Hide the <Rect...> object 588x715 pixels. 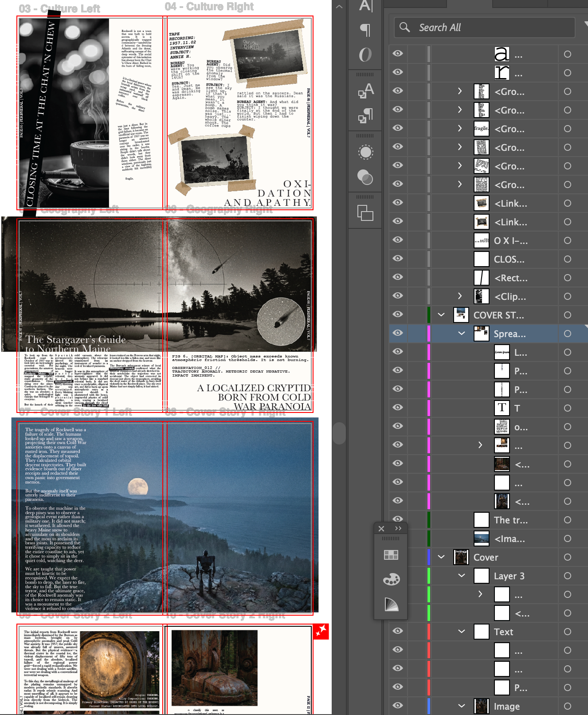[x=398, y=277]
